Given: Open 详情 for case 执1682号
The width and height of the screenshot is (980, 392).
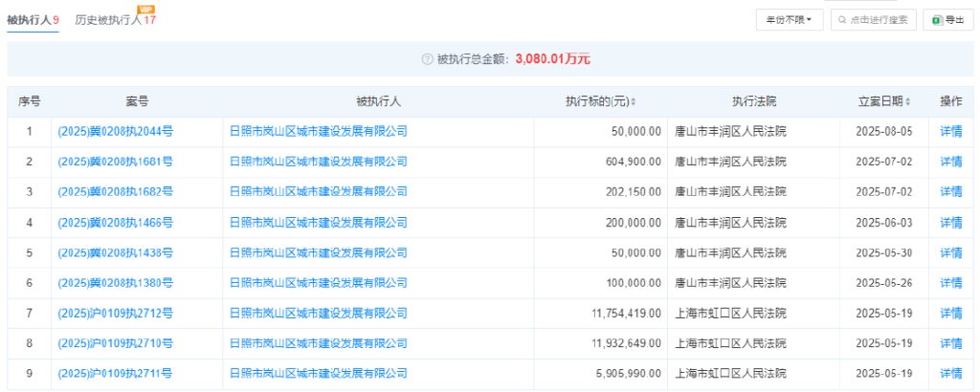Looking at the screenshot, I should [x=950, y=191].
